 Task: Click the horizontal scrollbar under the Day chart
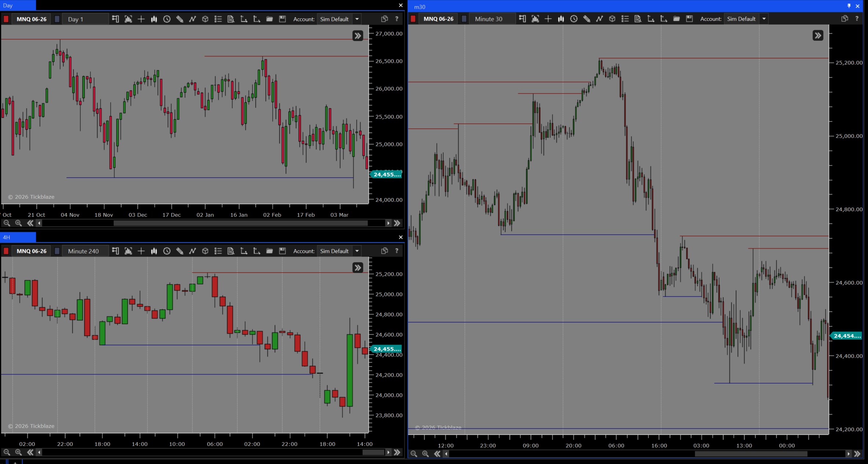tap(240, 223)
